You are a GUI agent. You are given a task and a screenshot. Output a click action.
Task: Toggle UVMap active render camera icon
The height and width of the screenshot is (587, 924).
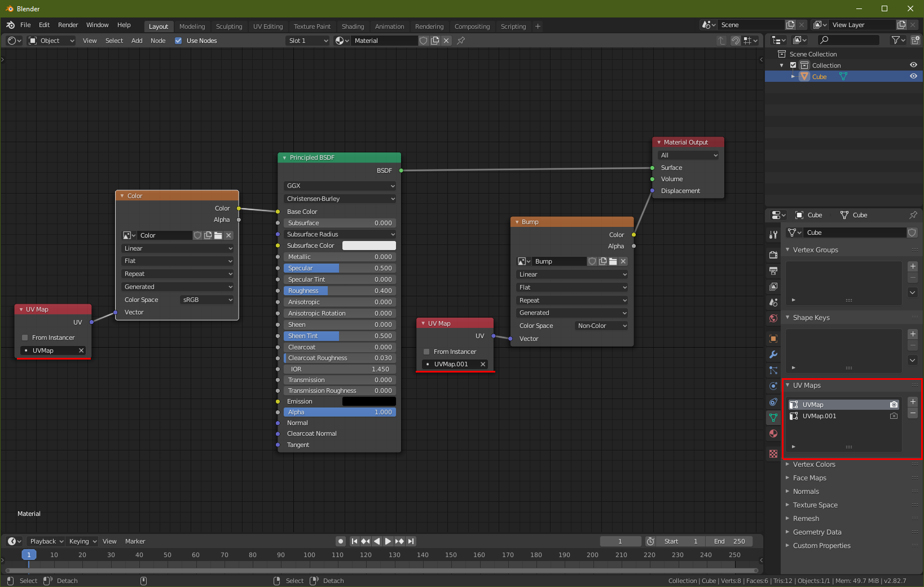pyautogui.click(x=894, y=405)
